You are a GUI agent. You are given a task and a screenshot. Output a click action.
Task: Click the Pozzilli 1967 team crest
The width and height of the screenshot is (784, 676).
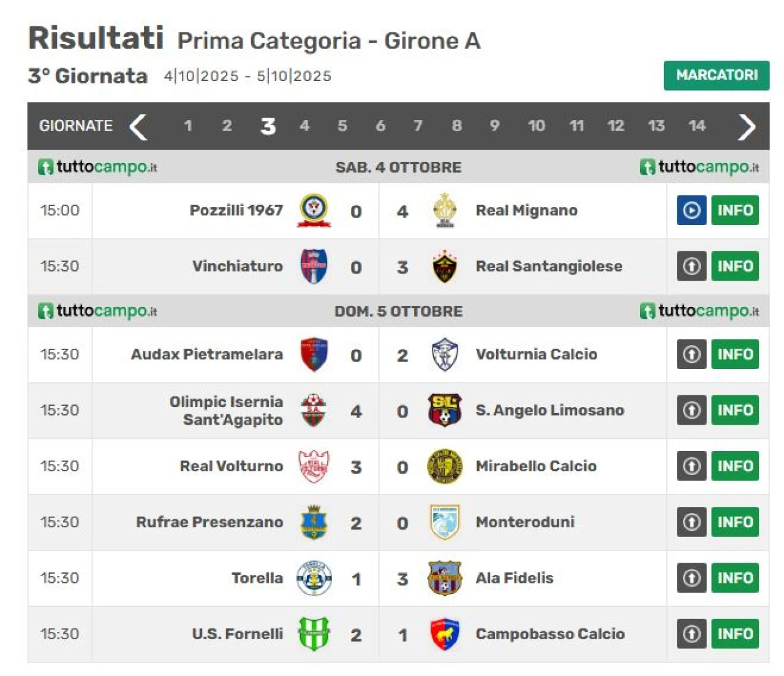click(314, 210)
